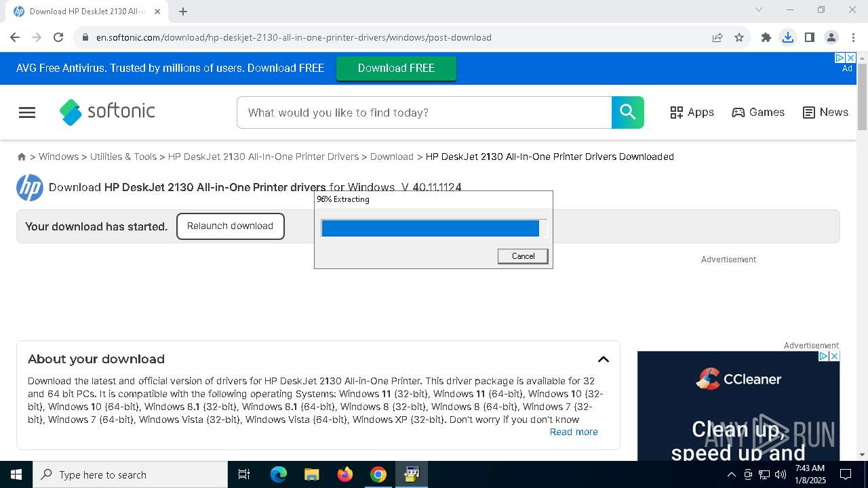Click the Softonic logo
The width and height of the screenshot is (868, 488).
[107, 112]
